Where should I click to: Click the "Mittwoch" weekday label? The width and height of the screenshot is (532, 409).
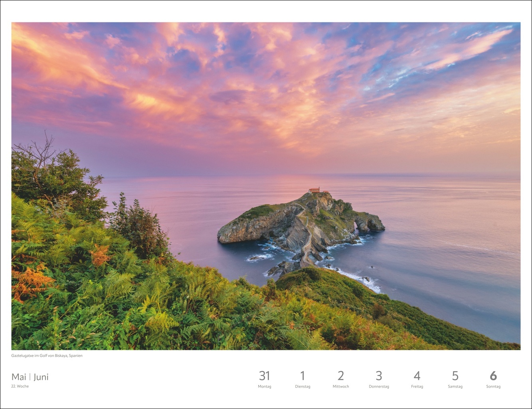[x=340, y=387]
